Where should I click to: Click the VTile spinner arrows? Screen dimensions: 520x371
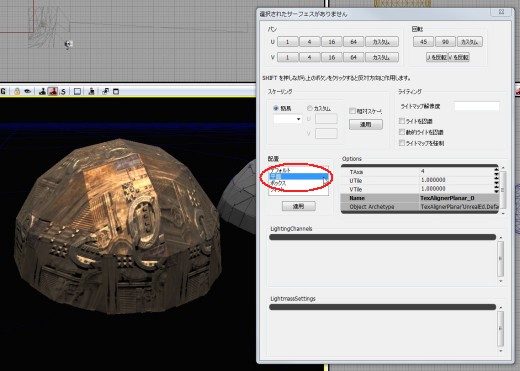(496, 189)
